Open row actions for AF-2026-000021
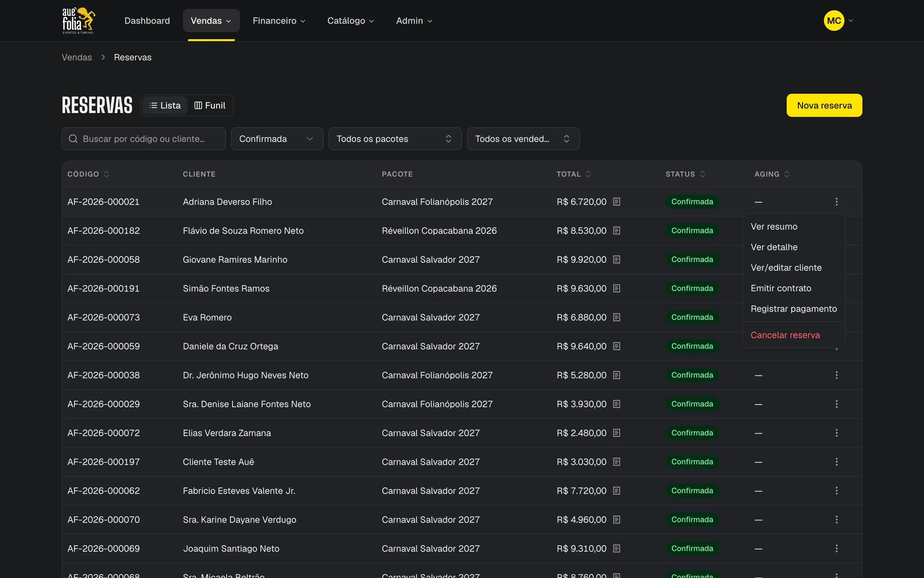The width and height of the screenshot is (924, 578). click(836, 201)
